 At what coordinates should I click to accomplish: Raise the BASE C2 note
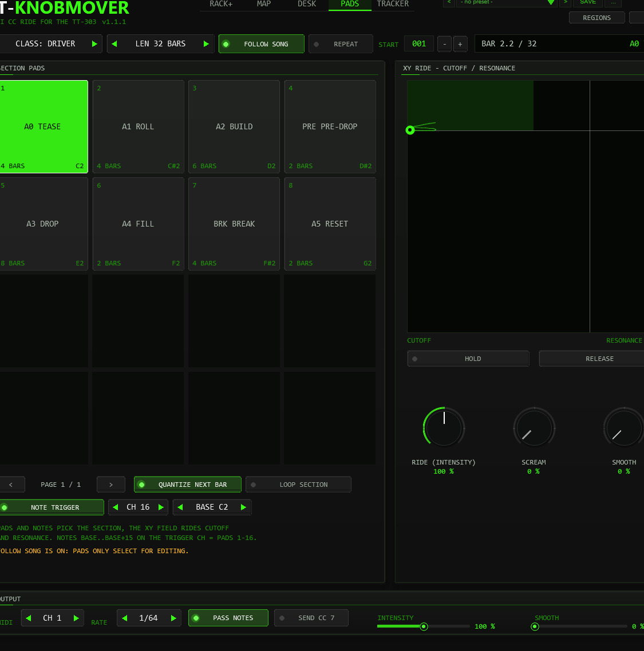243,507
